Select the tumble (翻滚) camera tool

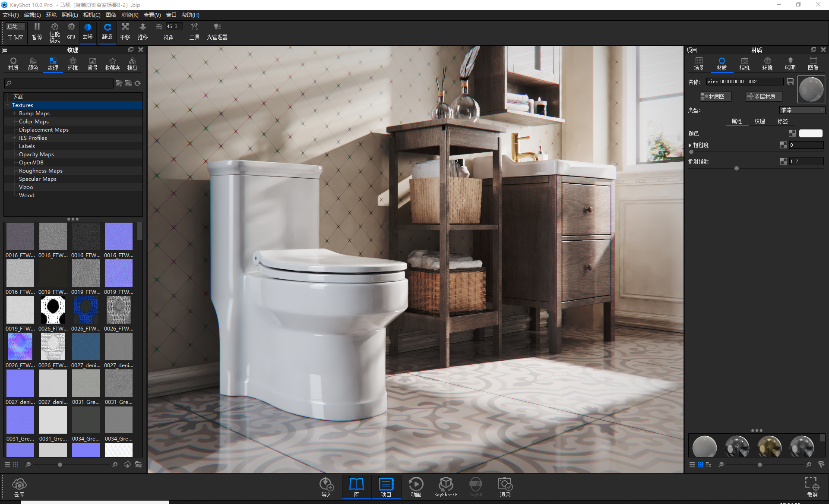[x=107, y=31]
